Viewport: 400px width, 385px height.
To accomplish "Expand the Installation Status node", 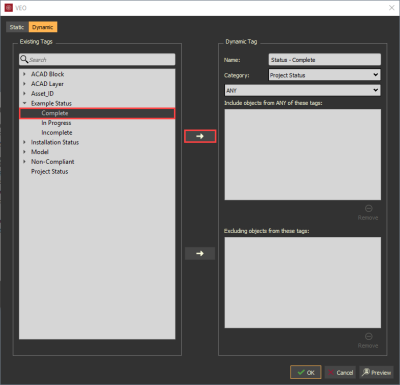I will click(x=24, y=142).
